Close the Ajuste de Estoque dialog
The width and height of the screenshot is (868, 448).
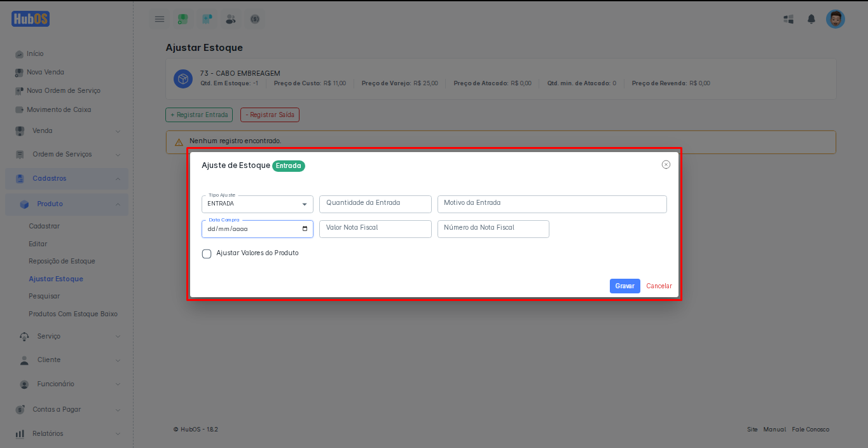point(666,165)
